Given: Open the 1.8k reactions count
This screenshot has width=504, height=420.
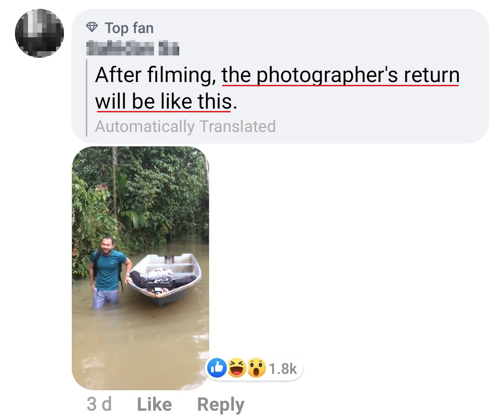Looking at the screenshot, I should pyautogui.click(x=283, y=369).
